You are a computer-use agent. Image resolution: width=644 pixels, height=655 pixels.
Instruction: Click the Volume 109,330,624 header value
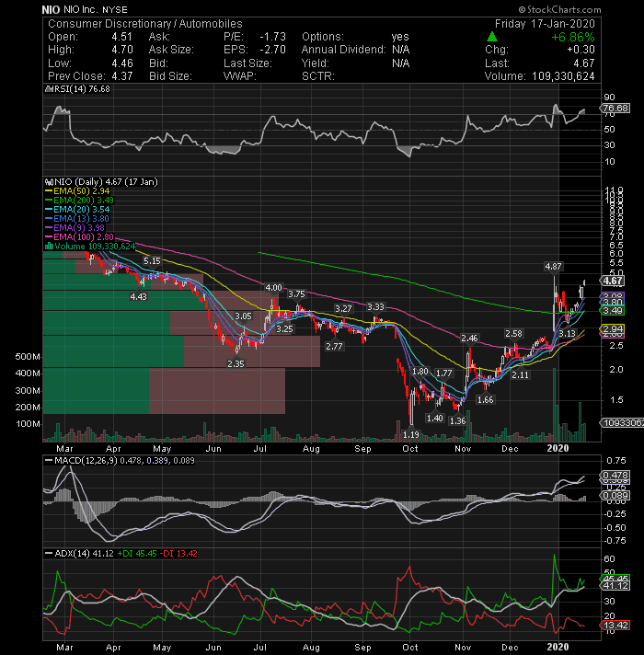(563, 76)
